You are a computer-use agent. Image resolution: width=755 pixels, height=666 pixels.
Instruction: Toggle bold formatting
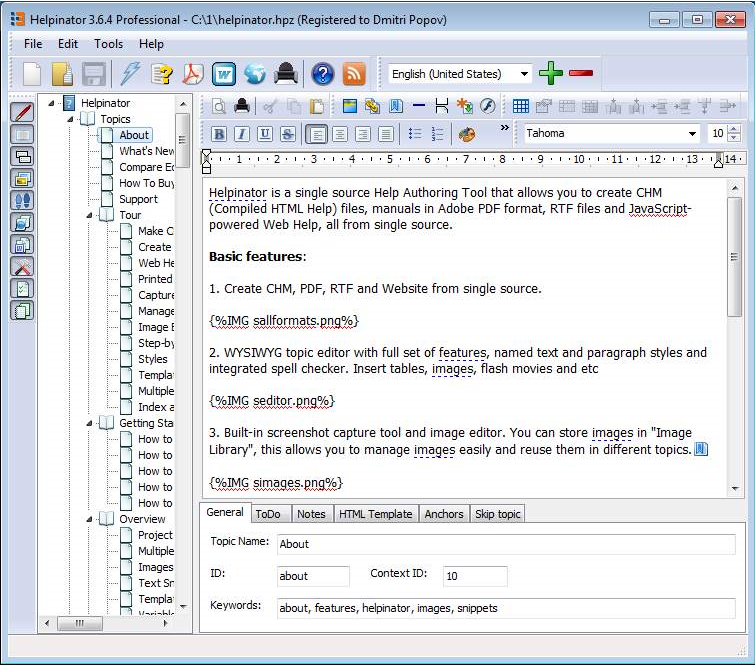tap(219, 134)
